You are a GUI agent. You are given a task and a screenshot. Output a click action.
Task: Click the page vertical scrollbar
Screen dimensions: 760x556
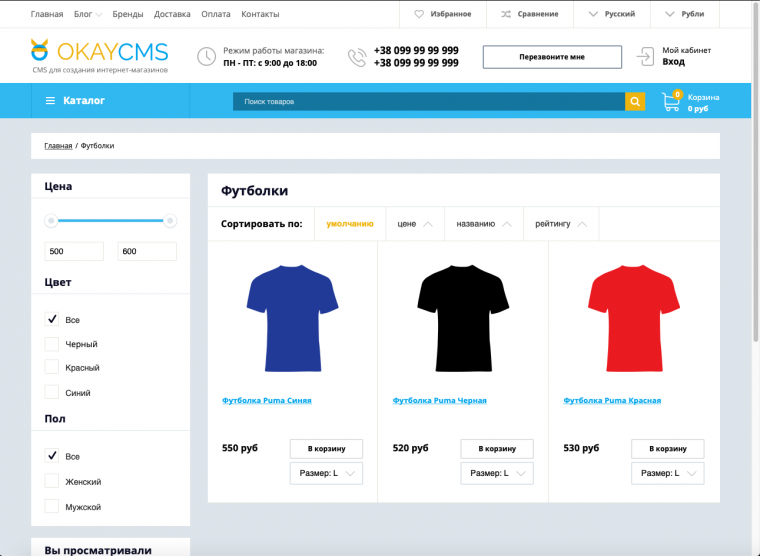click(x=756, y=172)
